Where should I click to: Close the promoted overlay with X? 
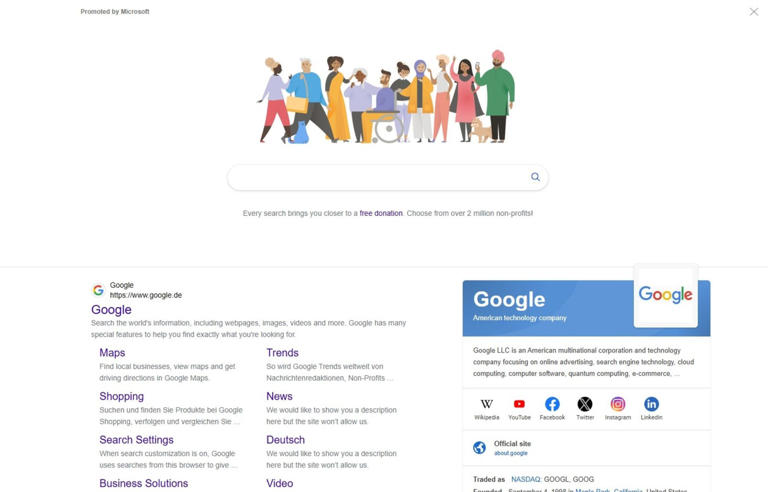[x=754, y=11]
